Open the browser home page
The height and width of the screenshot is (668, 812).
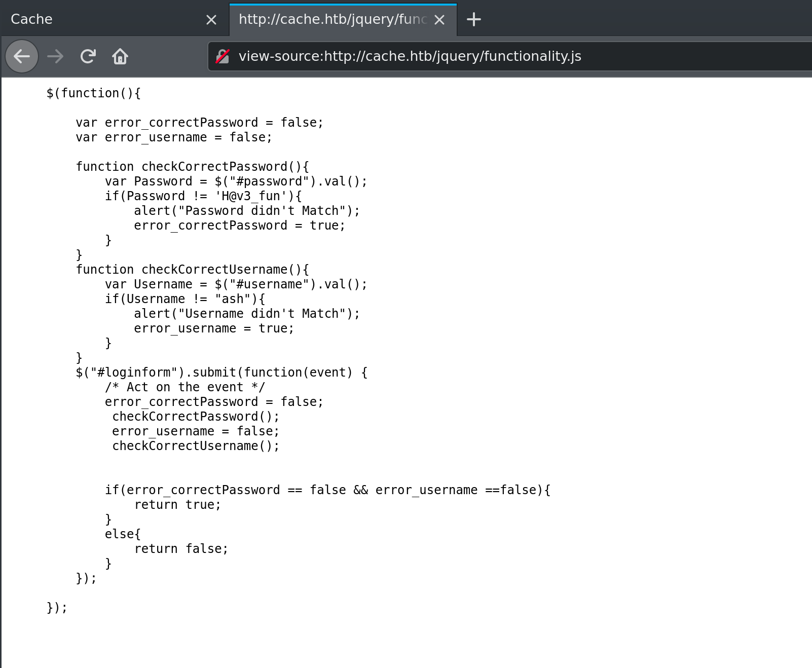point(120,56)
